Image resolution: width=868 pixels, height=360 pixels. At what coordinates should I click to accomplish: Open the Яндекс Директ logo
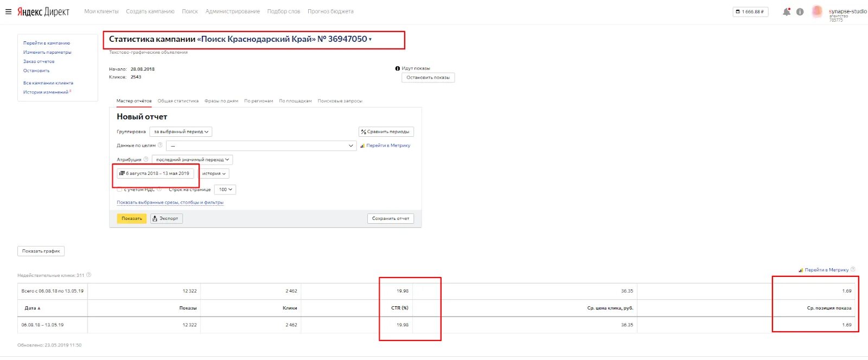click(x=43, y=11)
